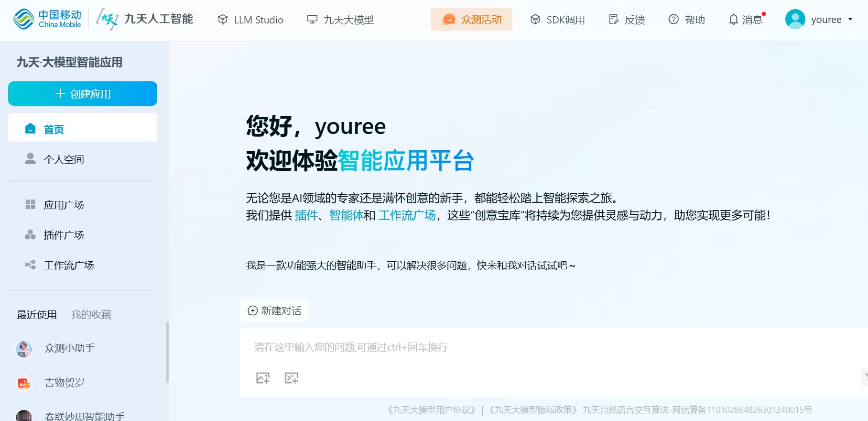
Task: Switch to the 最近使用 tab
Action: tap(37, 314)
